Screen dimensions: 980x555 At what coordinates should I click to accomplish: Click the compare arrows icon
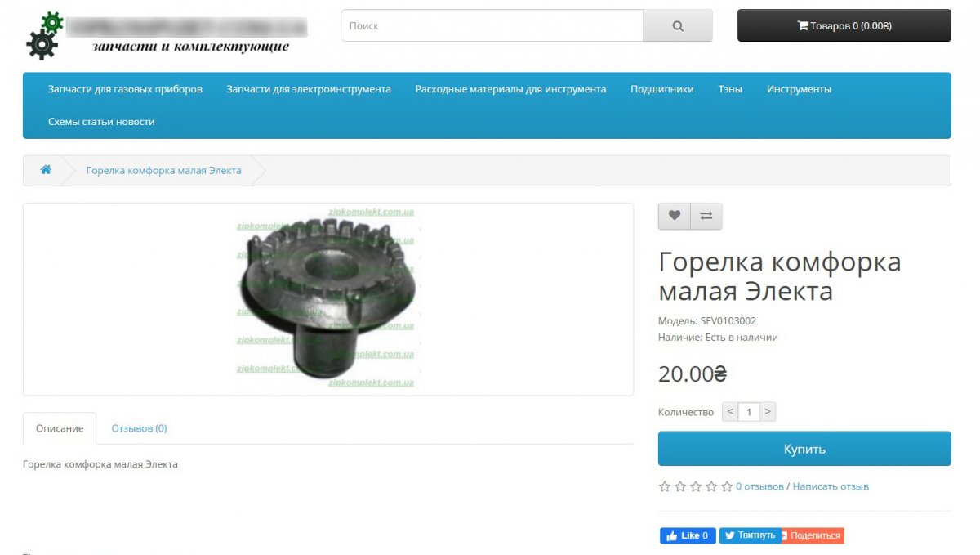(706, 216)
